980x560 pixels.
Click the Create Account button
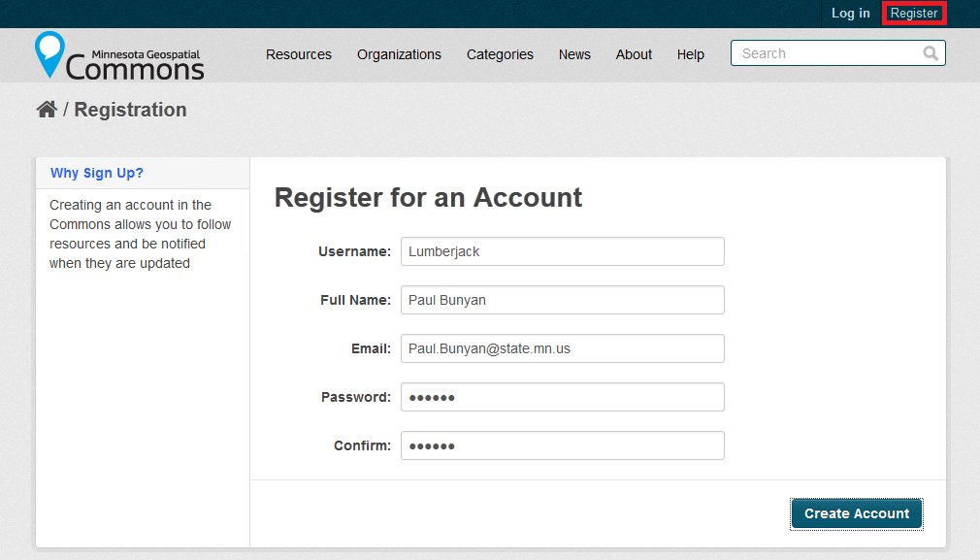coord(856,513)
